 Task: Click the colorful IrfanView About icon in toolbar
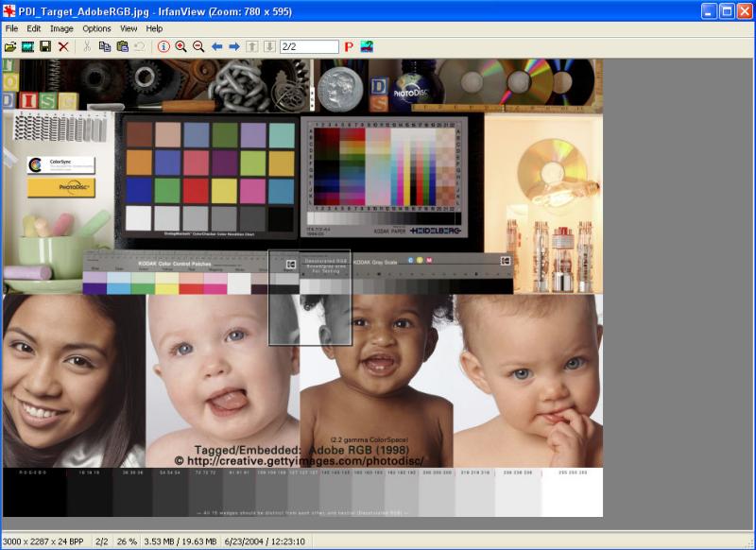pos(367,46)
